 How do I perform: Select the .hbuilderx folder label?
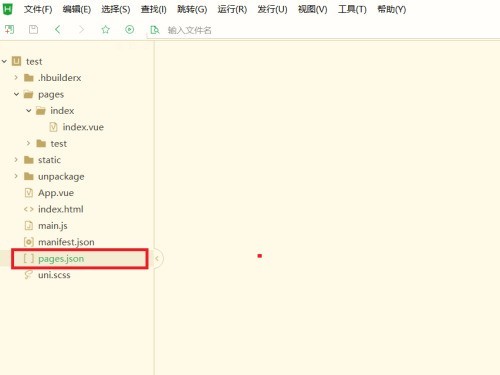[60, 78]
